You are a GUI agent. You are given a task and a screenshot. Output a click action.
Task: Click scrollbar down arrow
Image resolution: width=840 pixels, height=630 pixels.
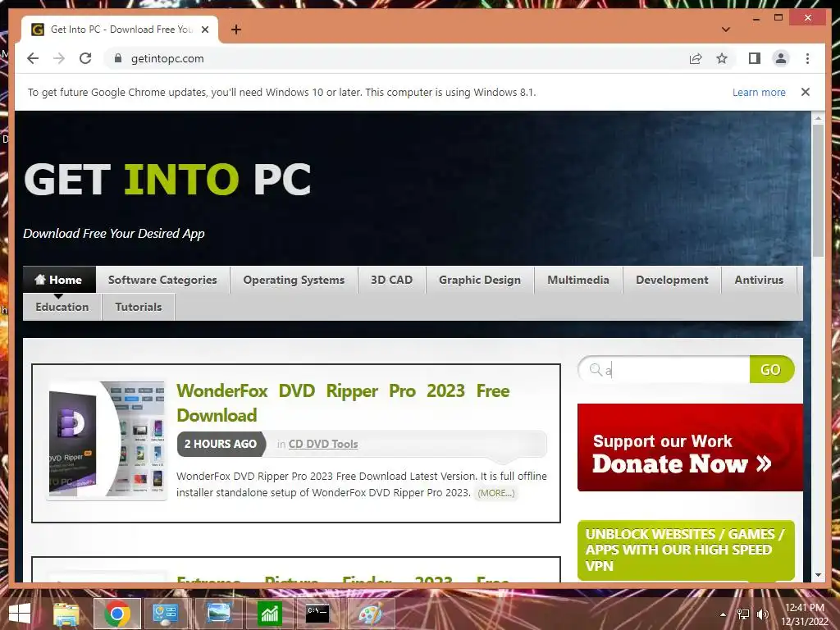[x=818, y=575]
